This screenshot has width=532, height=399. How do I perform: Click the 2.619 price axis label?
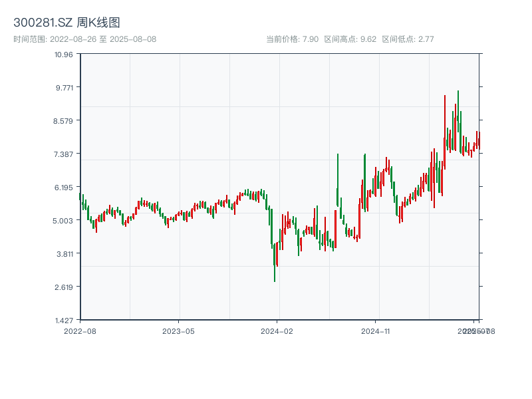pos(65,287)
